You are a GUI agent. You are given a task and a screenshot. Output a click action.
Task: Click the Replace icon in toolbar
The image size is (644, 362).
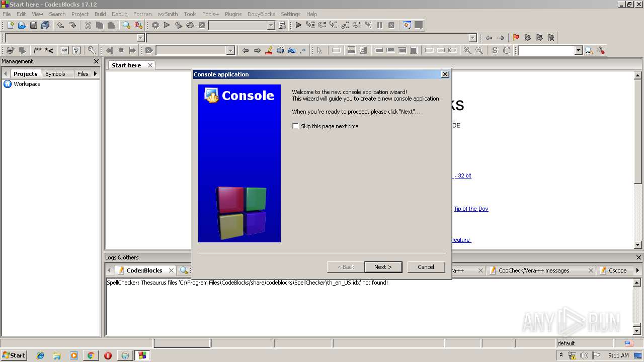point(138,25)
